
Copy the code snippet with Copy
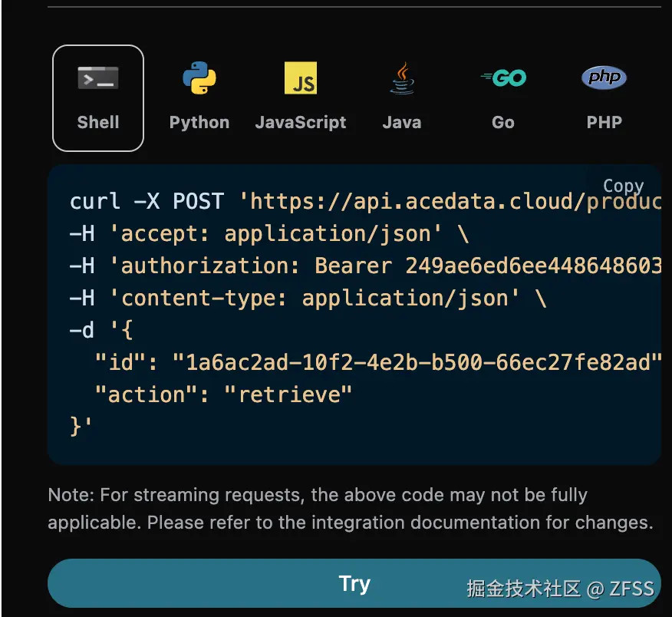click(x=623, y=186)
